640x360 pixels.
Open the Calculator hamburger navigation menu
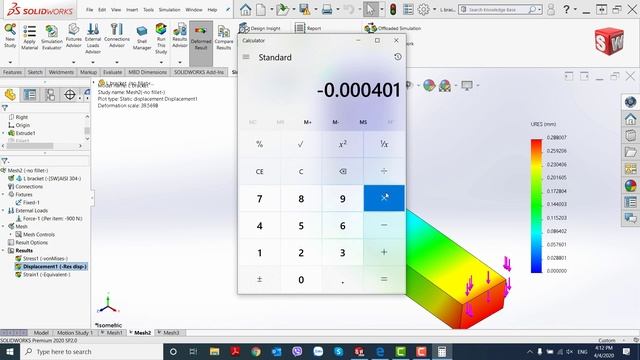pyautogui.click(x=246, y=57)
